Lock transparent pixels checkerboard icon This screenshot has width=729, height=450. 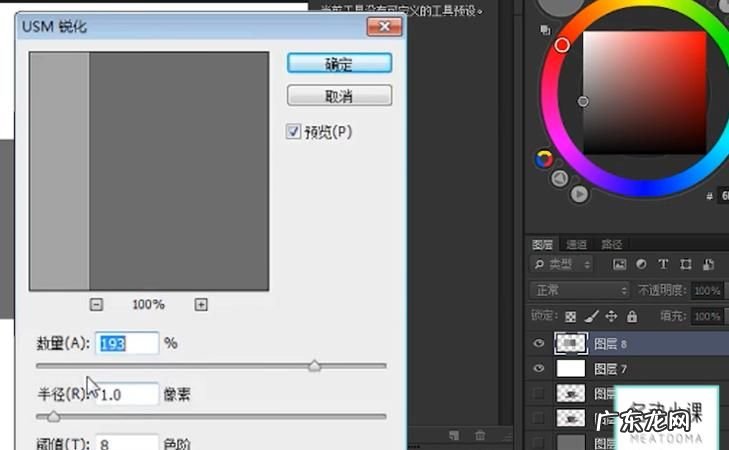[570, 317]
